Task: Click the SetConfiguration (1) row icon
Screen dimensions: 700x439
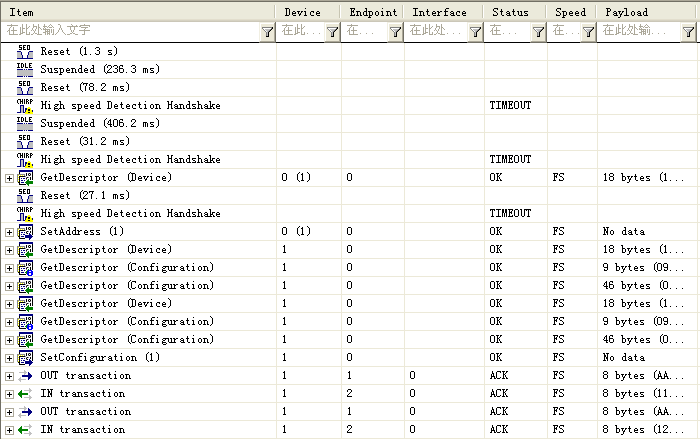Action: click(x=26, y=357)
